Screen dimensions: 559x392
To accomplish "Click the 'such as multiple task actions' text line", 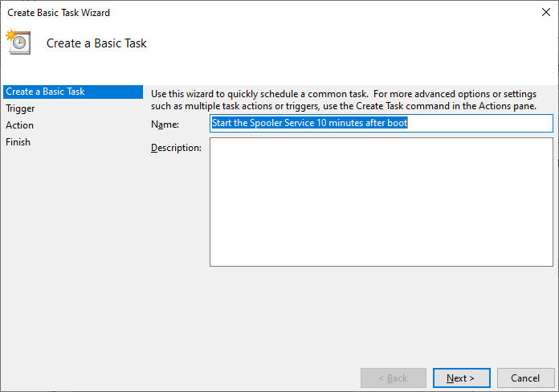I will 344,106.
